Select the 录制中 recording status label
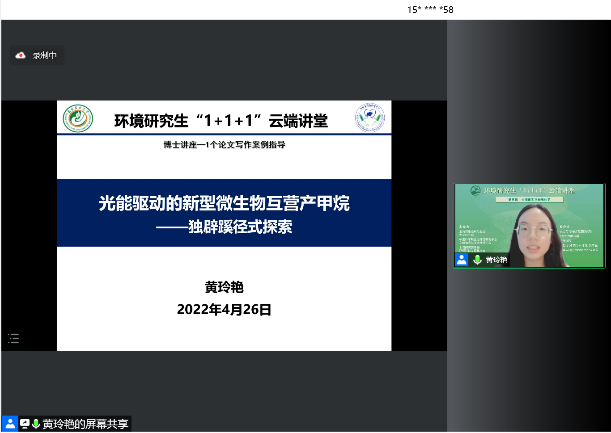This screenshot has width=611, height=433. (x=43, y=56)
